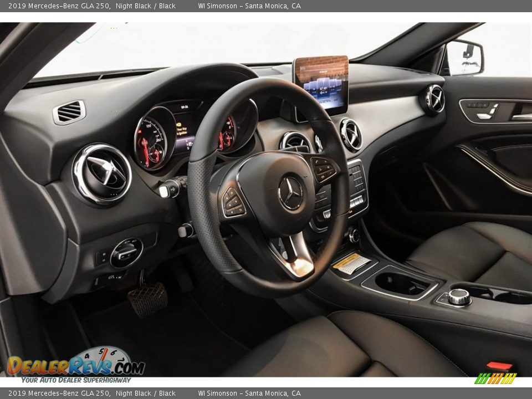Click the top title '2019 Mercedes-Benz GLA 250'
532x399 pixels.
[58, 7]
